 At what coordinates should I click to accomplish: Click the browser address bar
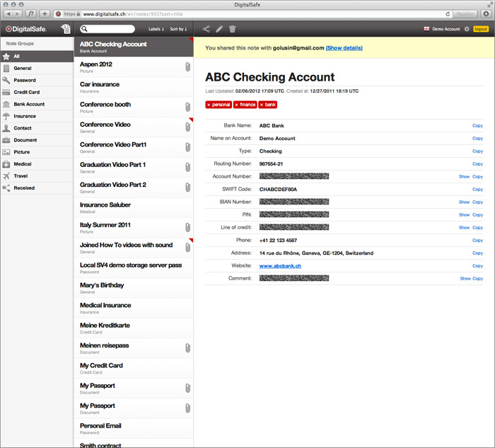pos(252,14)
